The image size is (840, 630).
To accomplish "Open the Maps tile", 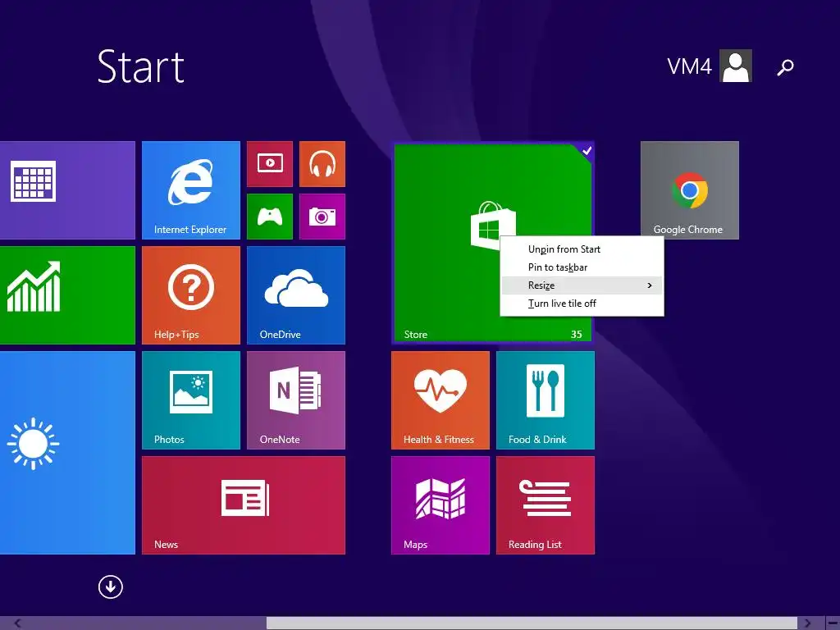I will coord(441,505).
